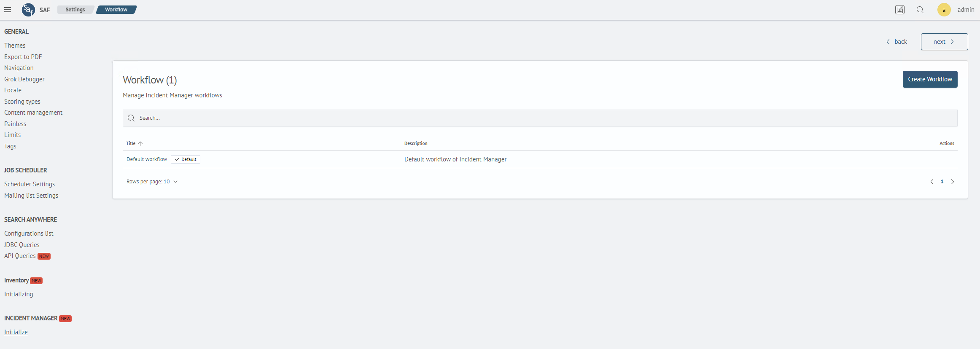Open API Queries

click(20, 256)
